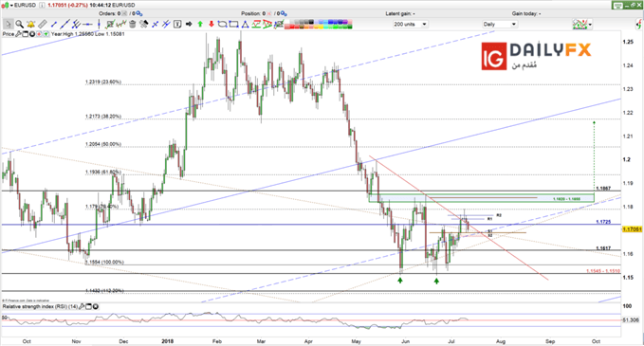Add a text label with the T tool

[x=177, y=25]
